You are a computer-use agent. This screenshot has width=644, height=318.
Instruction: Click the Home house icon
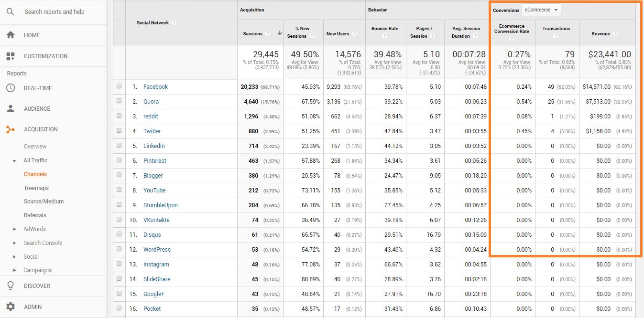[11, 35]
